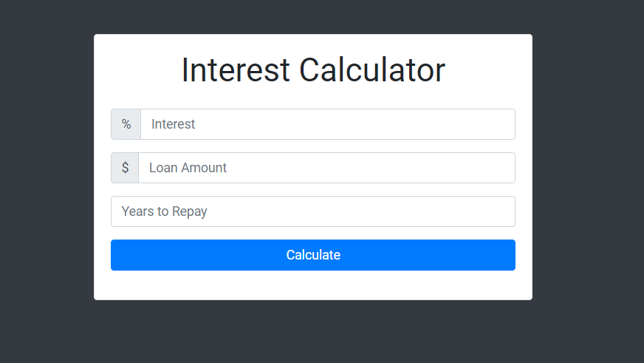644x363 pixels.
Task: Click the field with Loan Amount placeholder
Action: 326,168
